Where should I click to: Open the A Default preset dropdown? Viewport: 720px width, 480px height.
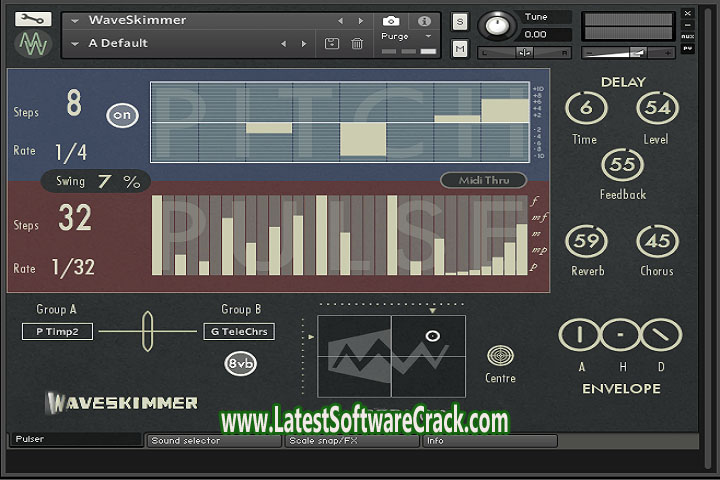point(75,43)
